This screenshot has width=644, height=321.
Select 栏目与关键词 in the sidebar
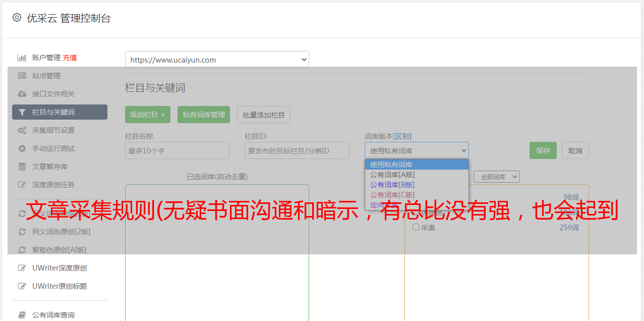(60, 112)
